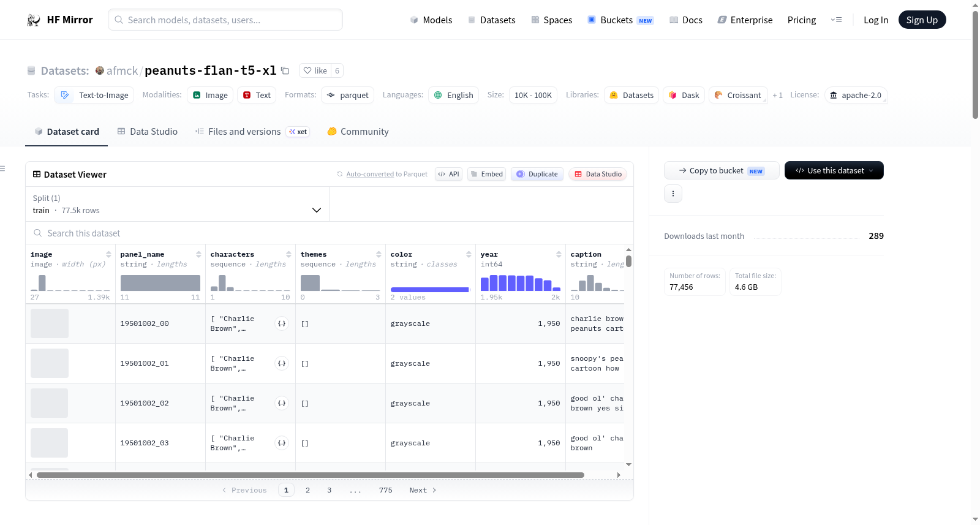Screen dimensions: 980x525
Task: Filter by parquet format tag
Action: 348,95
